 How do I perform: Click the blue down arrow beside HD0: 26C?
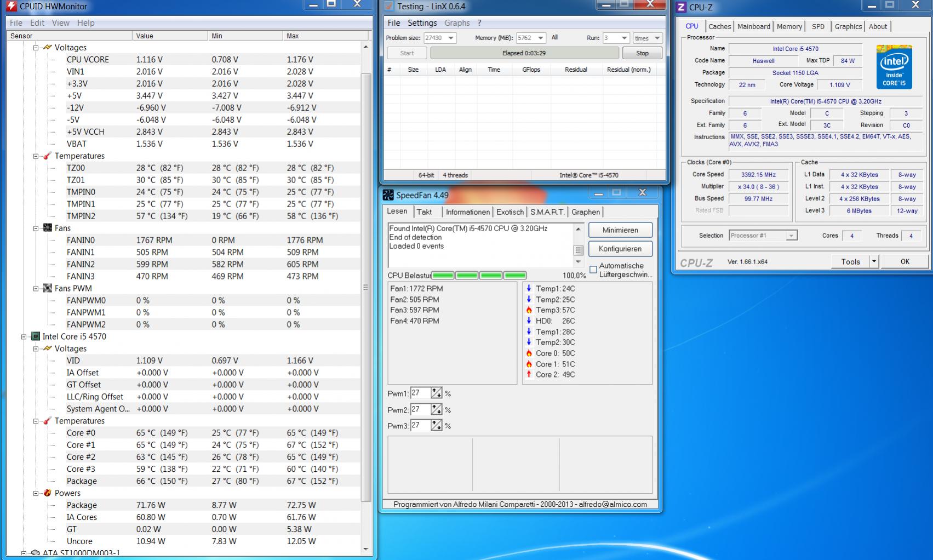point(529,321)
